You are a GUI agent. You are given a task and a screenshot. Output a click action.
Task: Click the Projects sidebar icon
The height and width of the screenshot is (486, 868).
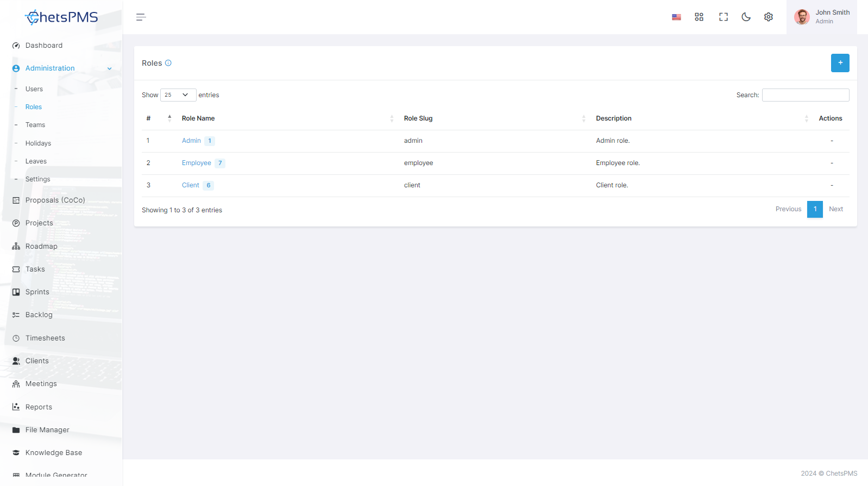pyautogui.click(x=16, y=223)
